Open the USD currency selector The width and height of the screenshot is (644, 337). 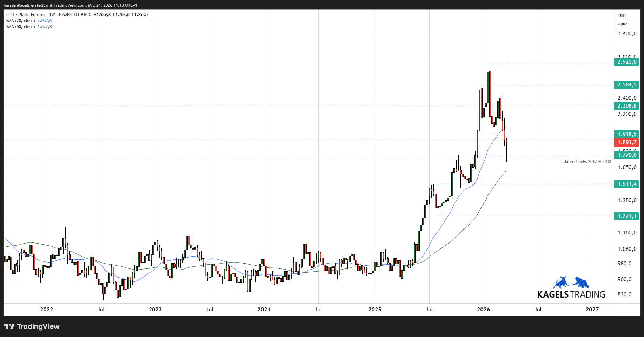(x=622, y=15)
